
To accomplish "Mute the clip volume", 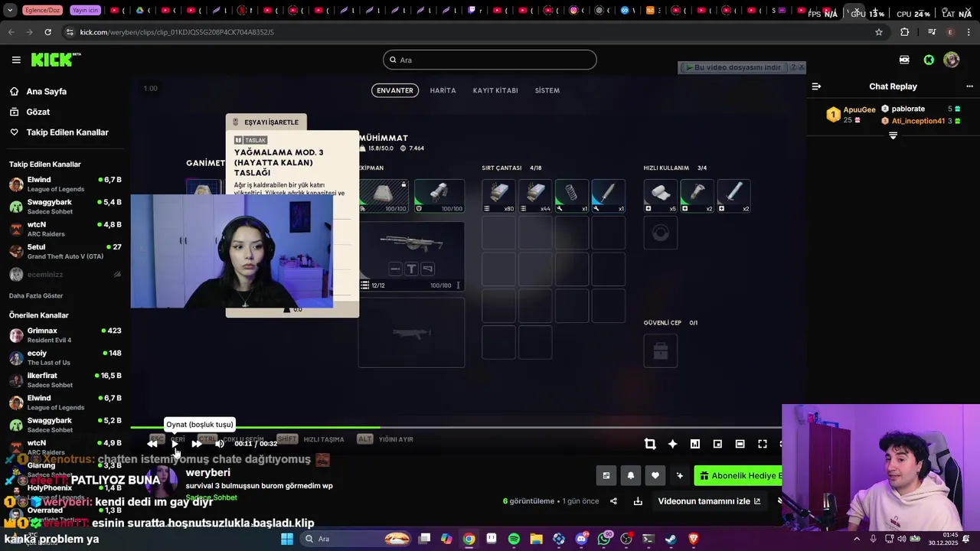I will (x=220, y=444).
